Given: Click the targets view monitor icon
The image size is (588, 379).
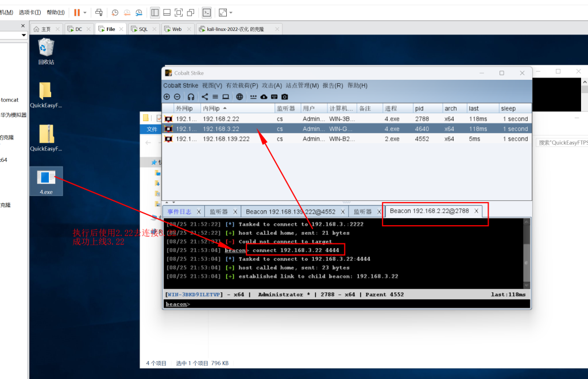Looking at the screenshot, I should (x=226, y=96).
